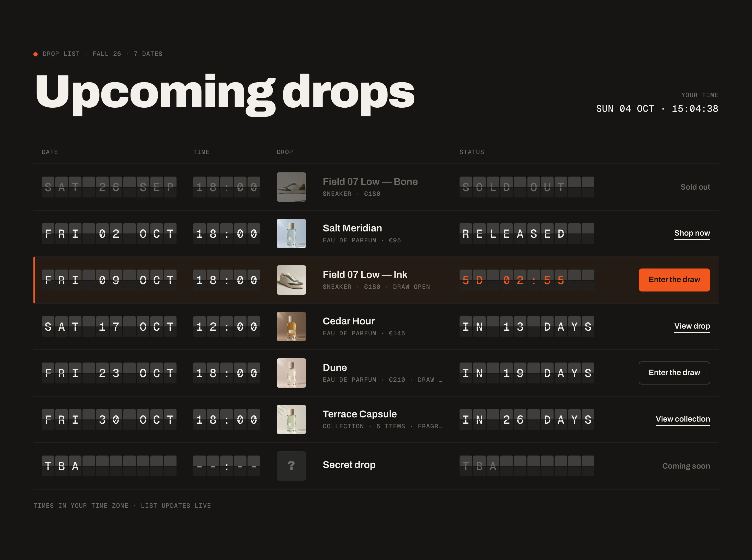752x560 pixels.
Task: Click the STATUS column header
Action: coord(472,152)
